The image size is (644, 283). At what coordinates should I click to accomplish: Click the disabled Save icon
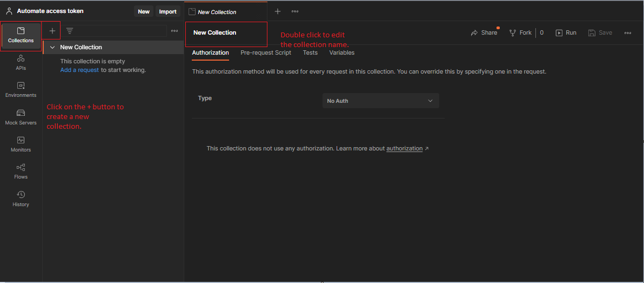[592, 33]
